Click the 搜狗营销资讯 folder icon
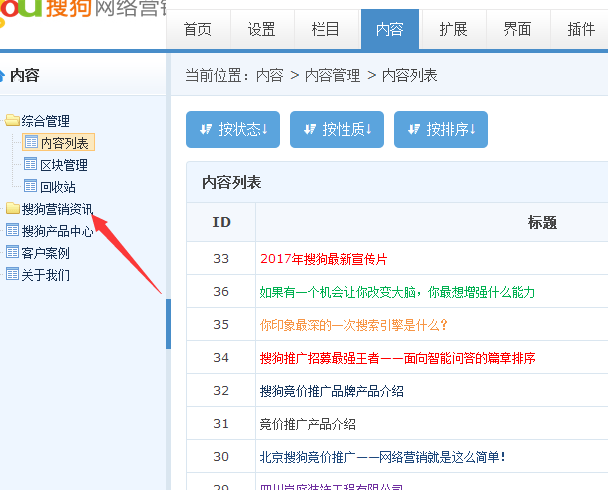This screenshot has width=608, height=490. click(12, 209)
